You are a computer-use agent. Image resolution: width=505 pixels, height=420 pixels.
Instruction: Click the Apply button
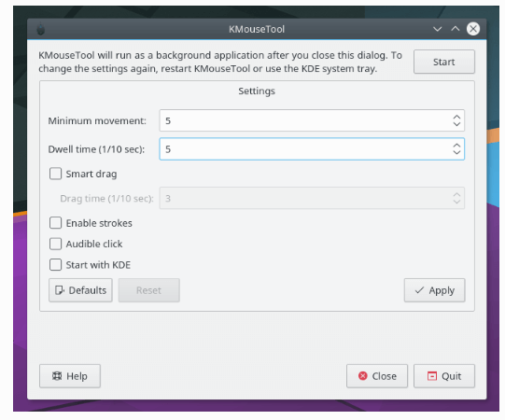tap(434, 290)
